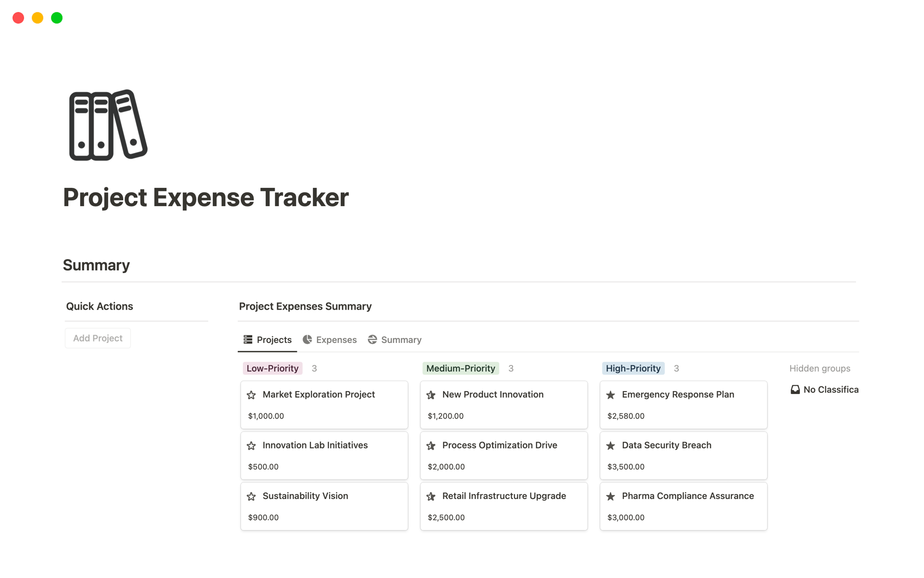
Task: Collapse the Low-Priority group
Action: tap(272, 368)
